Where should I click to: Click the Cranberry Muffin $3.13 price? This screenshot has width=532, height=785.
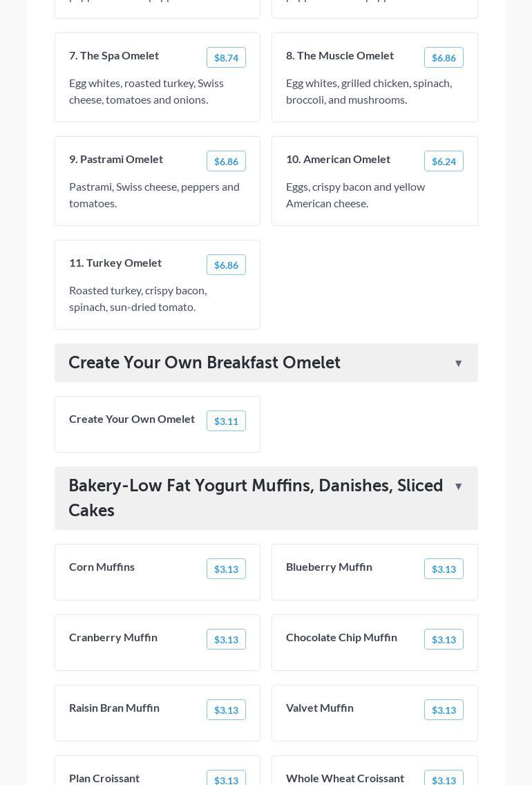coord(226,639)
